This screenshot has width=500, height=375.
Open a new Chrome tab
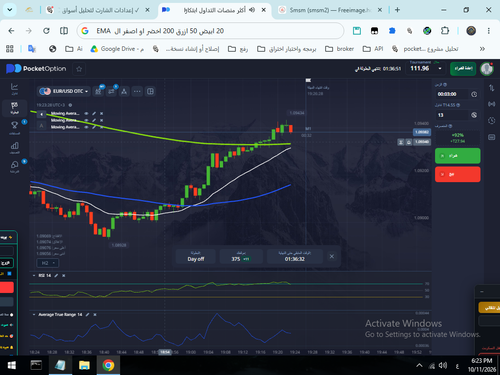397,10
